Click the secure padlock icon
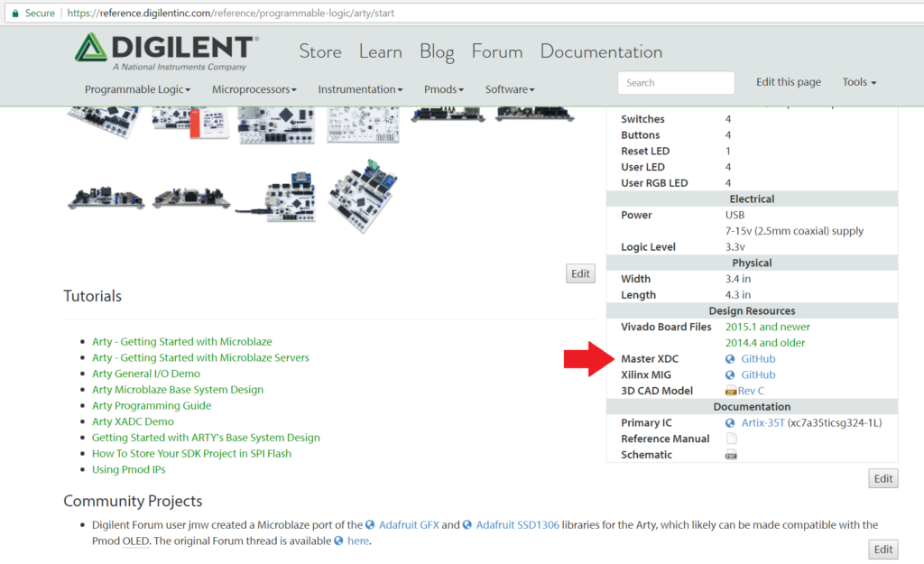Screen dimensions: 924x564 pyautogui.click(x=15, y=13)
